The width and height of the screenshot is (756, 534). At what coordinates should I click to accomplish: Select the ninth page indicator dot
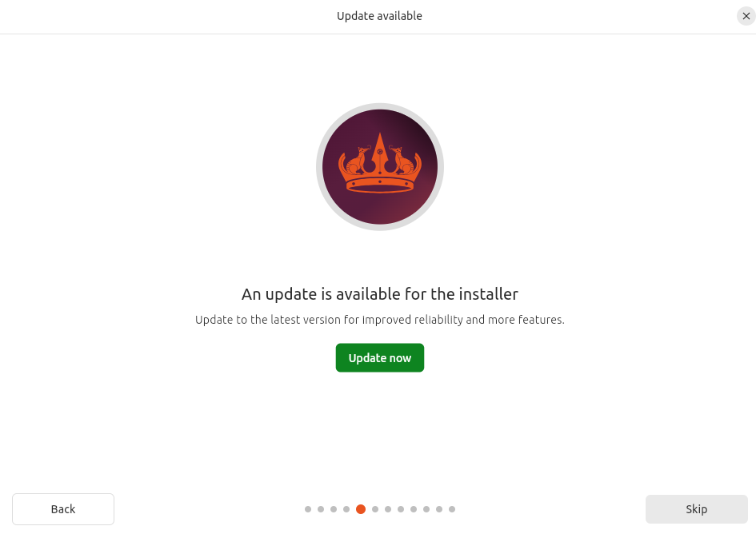click(x=414, y=509)
